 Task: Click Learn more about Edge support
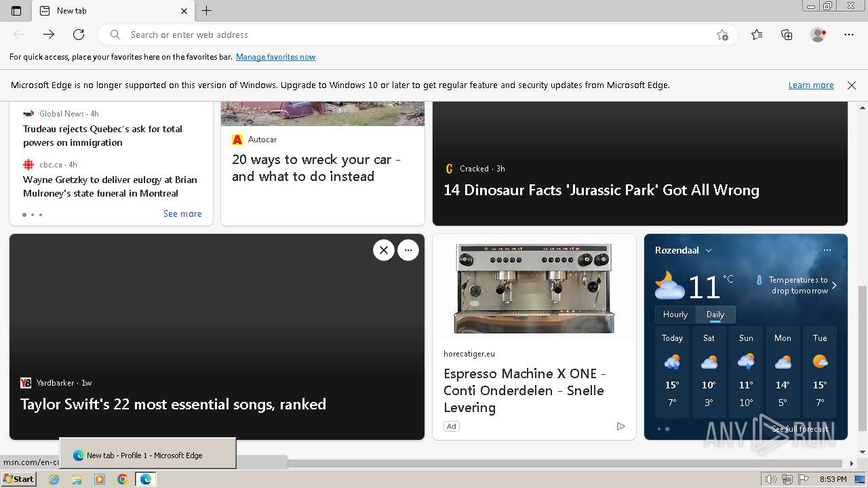811,85
